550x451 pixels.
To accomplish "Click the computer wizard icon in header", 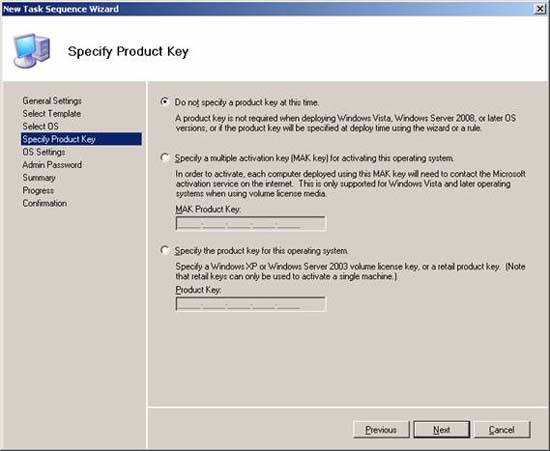I will [x=32, y=50].
